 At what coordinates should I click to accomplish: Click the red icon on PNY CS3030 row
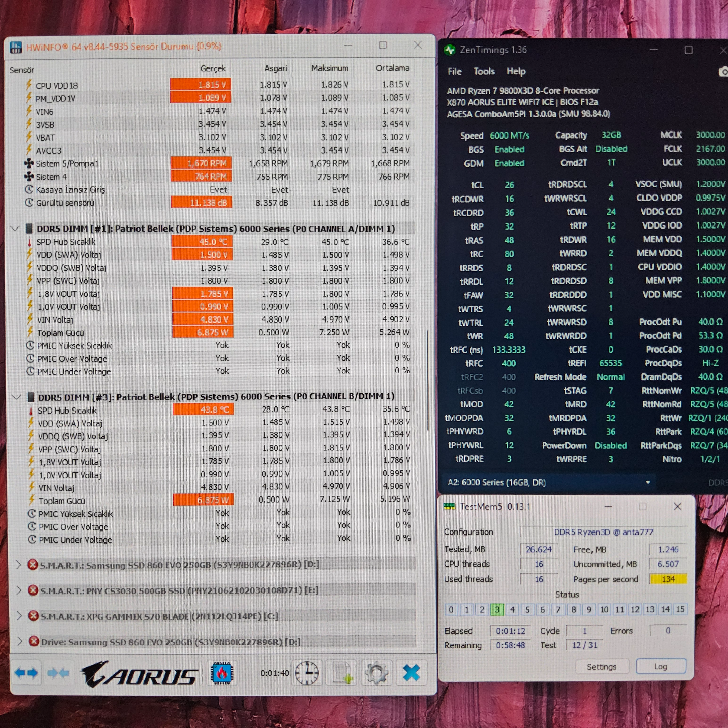[x=33, y=590]
